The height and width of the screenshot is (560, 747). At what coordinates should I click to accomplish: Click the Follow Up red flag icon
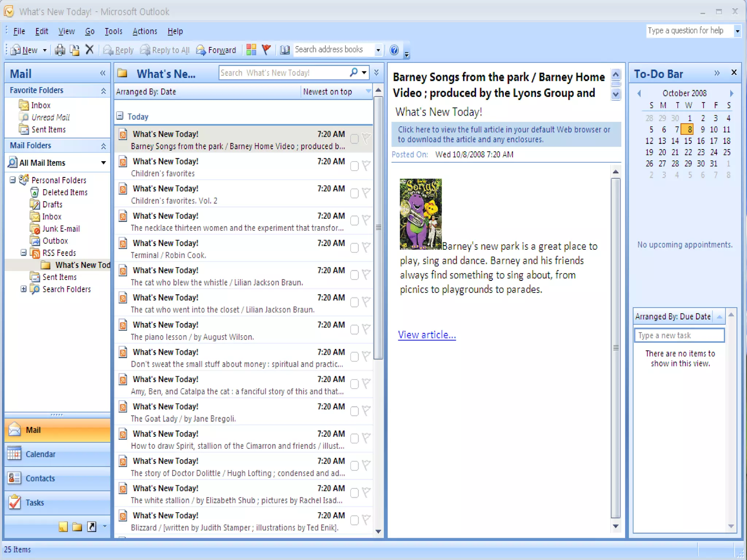tap(267, 50)
